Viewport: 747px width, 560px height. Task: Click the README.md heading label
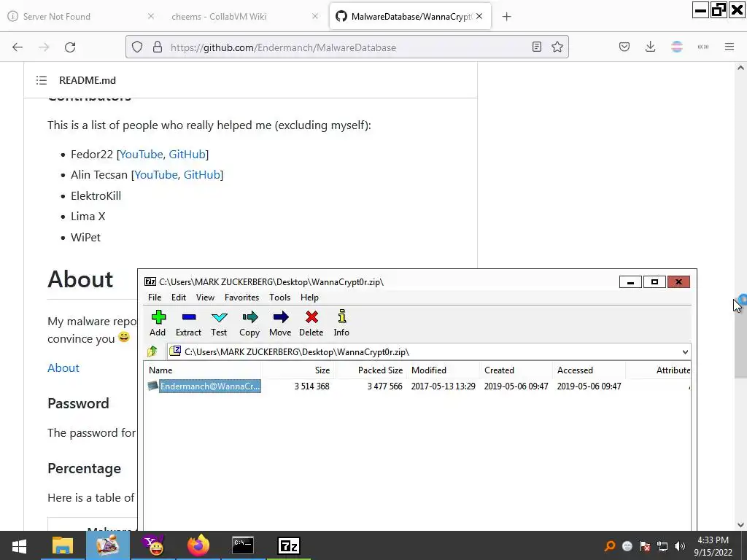88,80
